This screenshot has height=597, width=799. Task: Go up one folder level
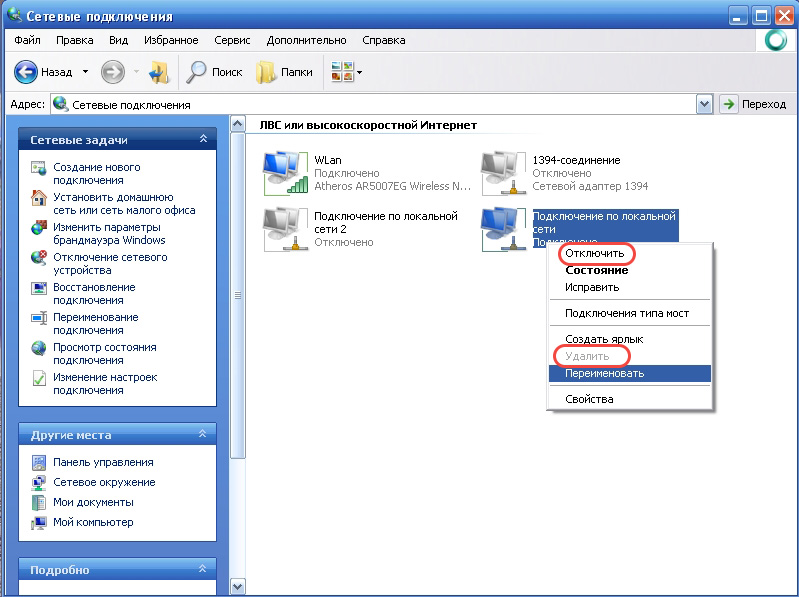[159, 72]
